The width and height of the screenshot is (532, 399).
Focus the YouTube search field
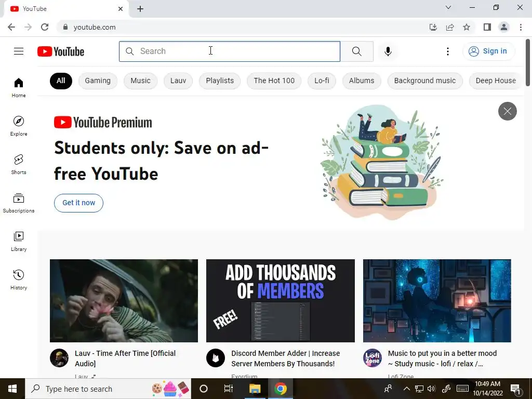[x=230, y=51]
